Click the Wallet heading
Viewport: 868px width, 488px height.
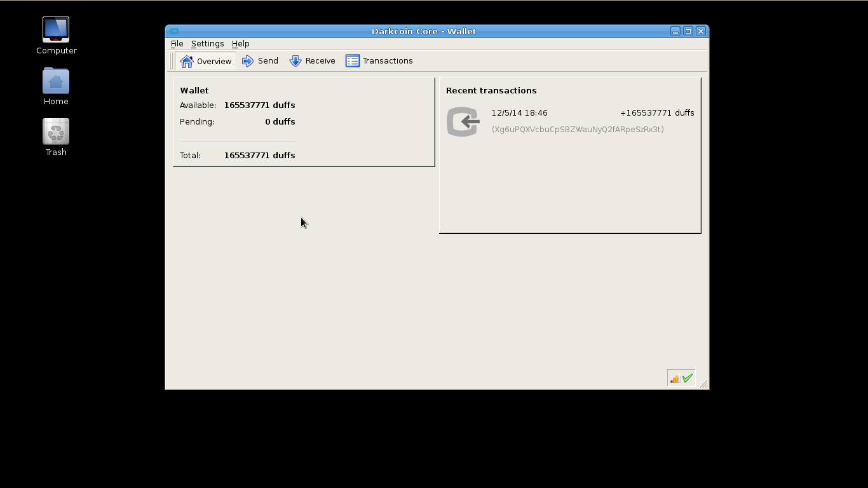[x=194, y=91]
